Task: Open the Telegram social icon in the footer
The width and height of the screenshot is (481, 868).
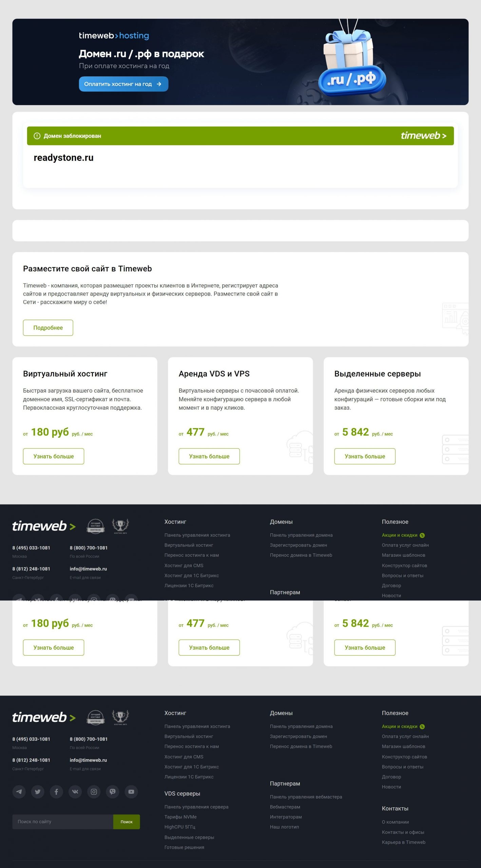Action: 19,792
